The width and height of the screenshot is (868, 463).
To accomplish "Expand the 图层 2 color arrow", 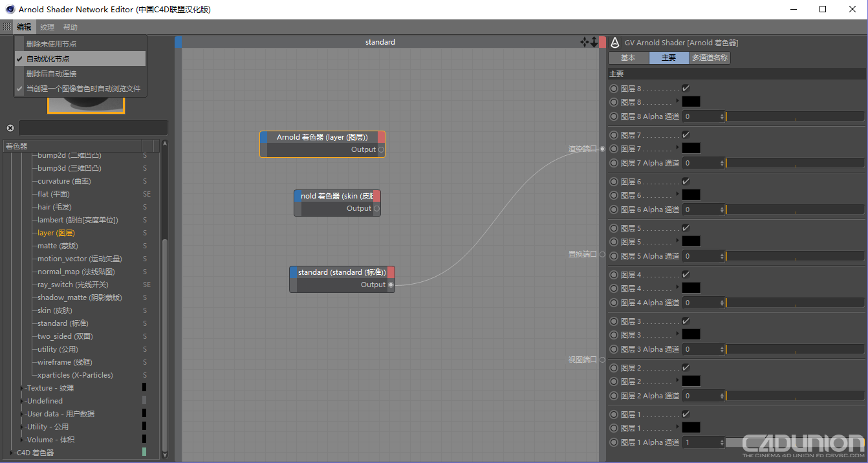I will click(x=678, y=380).
